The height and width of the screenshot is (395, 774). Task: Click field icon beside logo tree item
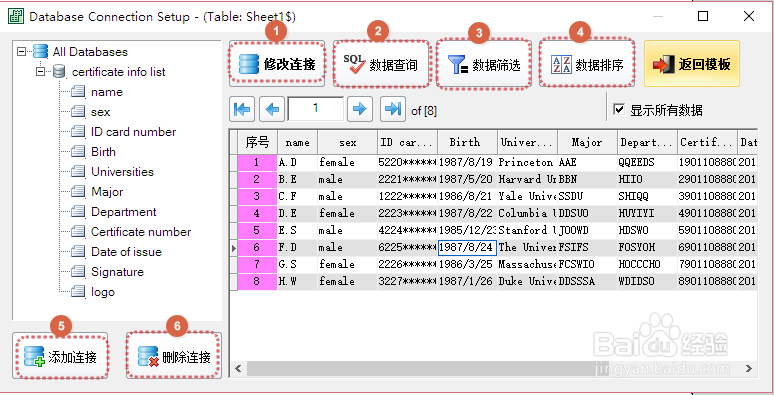pyautogui.click(x=78, y=291)
